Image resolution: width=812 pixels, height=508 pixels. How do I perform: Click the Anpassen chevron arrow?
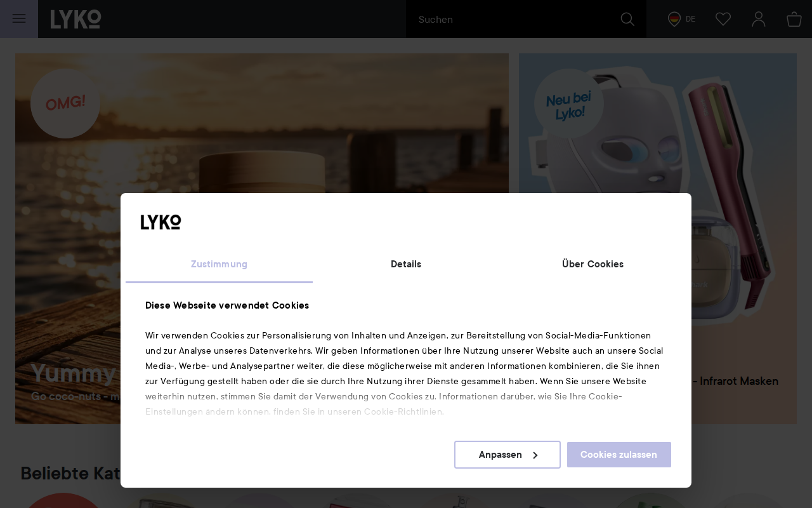point(535,455)
